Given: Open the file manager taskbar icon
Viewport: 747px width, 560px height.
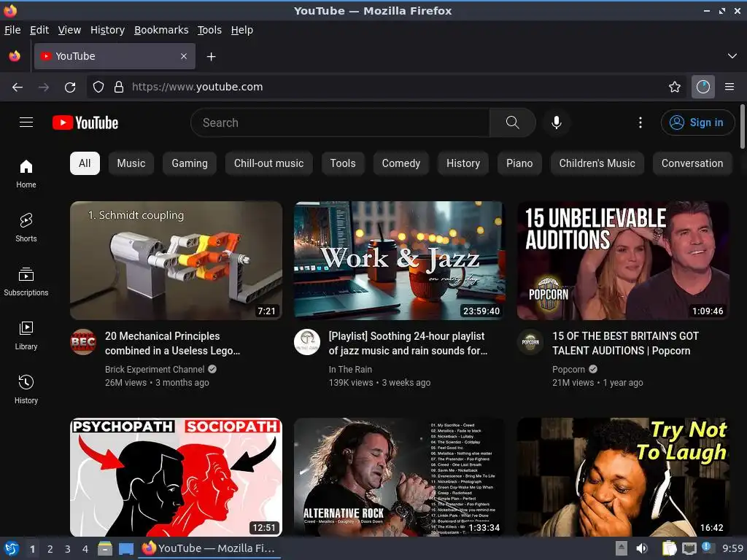Looking at the screenshot, I should 105,548.
